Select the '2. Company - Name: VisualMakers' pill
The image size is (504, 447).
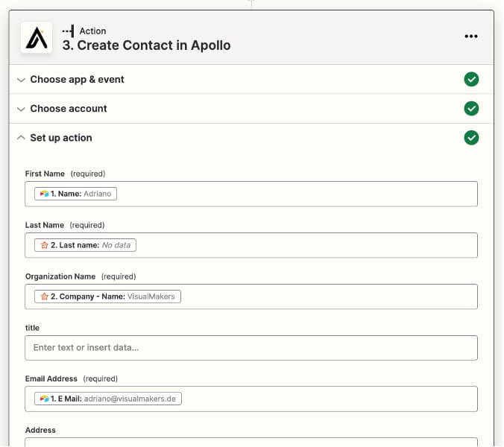(107, 297)
